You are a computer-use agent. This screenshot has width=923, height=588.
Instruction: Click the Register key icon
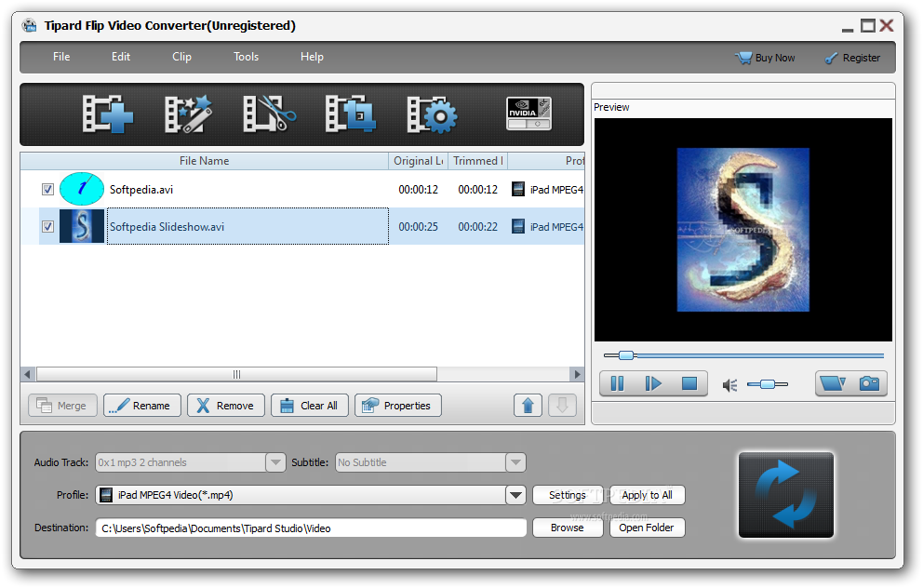click(831, 58)
